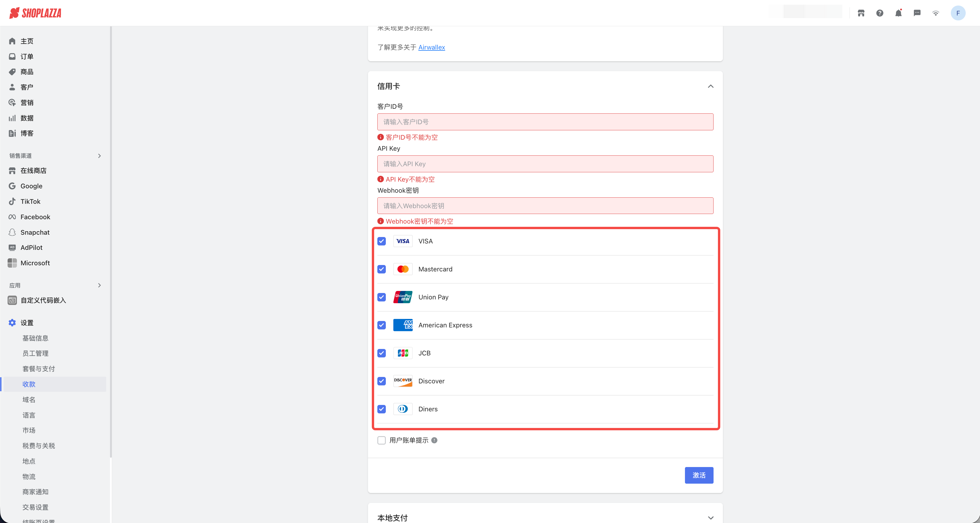
Task: Collapse the 信用卡 section chevron
Action: pyautogui.click(x=710, y=86)
